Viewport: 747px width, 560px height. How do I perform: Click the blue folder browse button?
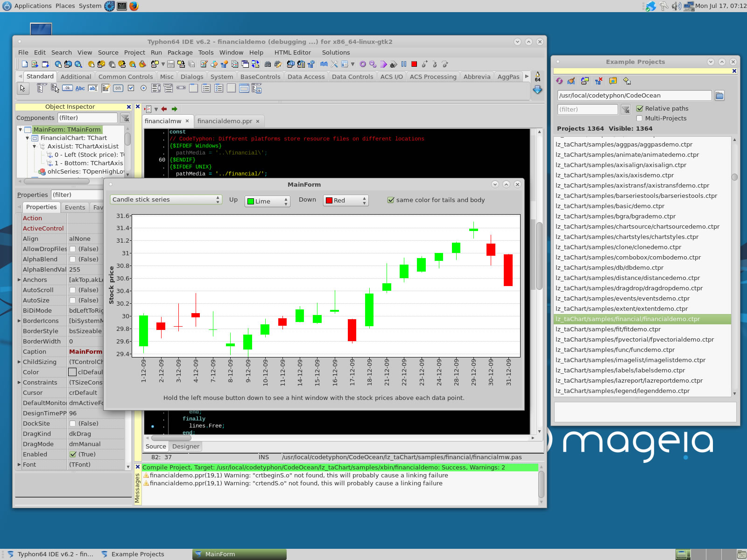pos(719,96)
